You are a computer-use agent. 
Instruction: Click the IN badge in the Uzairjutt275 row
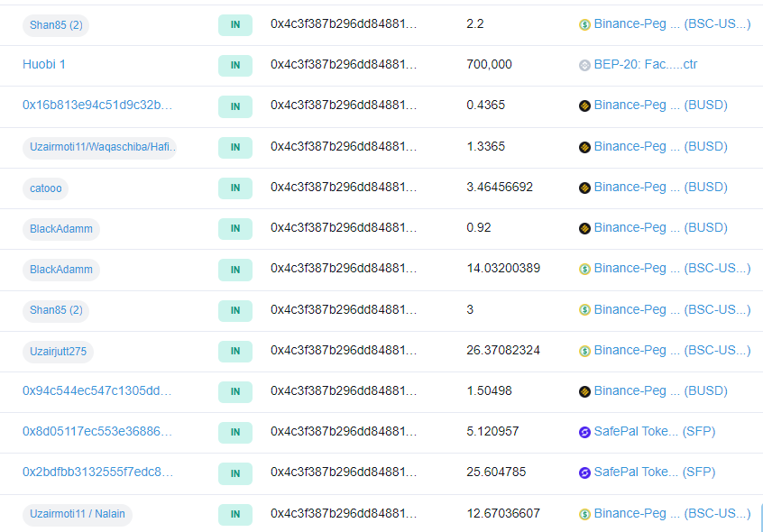pyautogui.click(x=235, y=351)
